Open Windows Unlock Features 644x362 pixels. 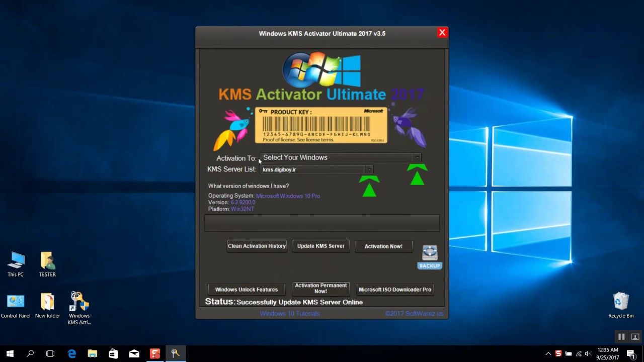pos(247,289)
